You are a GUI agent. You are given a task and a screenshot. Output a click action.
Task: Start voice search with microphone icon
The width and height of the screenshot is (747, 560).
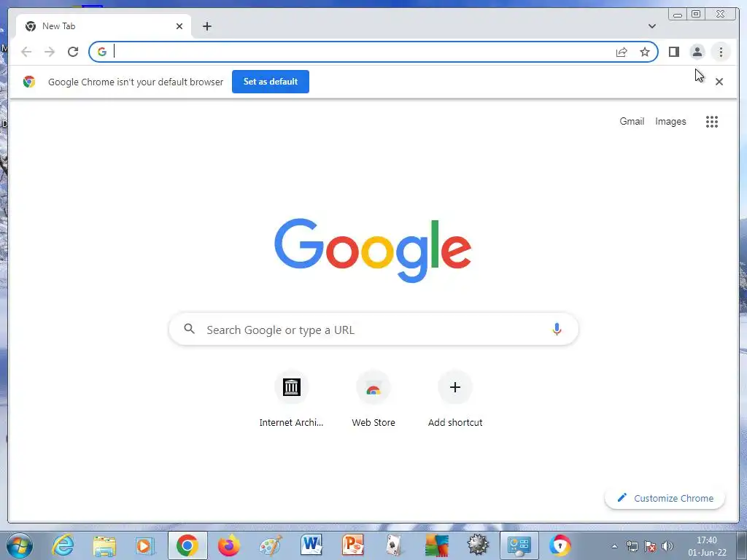click(557, 329)
